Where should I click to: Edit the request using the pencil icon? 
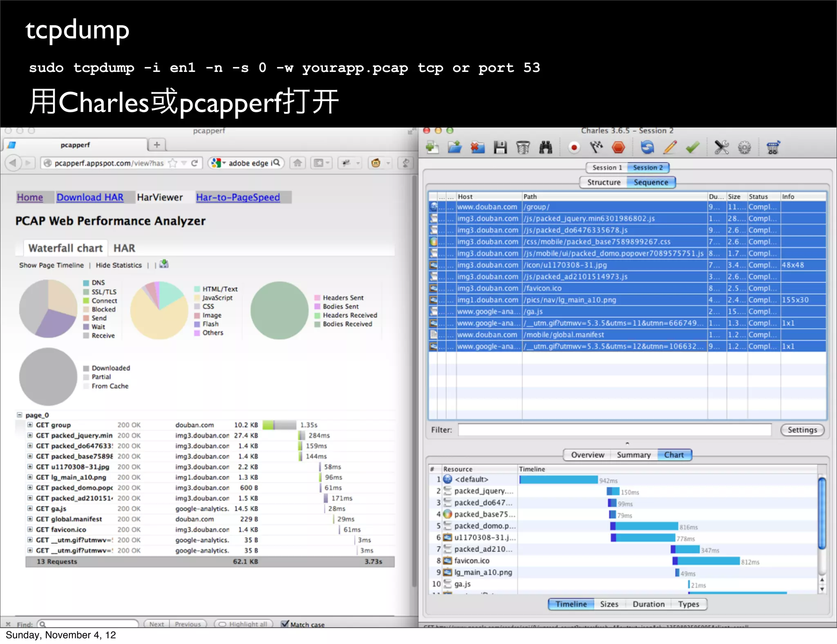click(670, 148)
